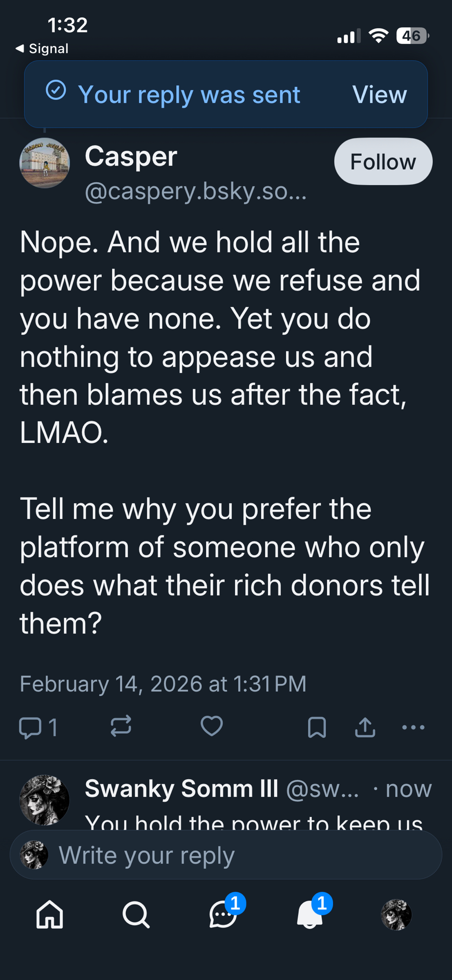Return to the Signal app
The width and height of the screenshot is (452, 980).
42,49
